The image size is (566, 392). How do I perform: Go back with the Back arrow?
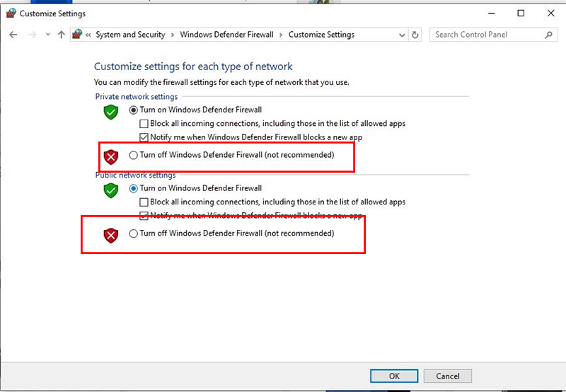(13, 35)
